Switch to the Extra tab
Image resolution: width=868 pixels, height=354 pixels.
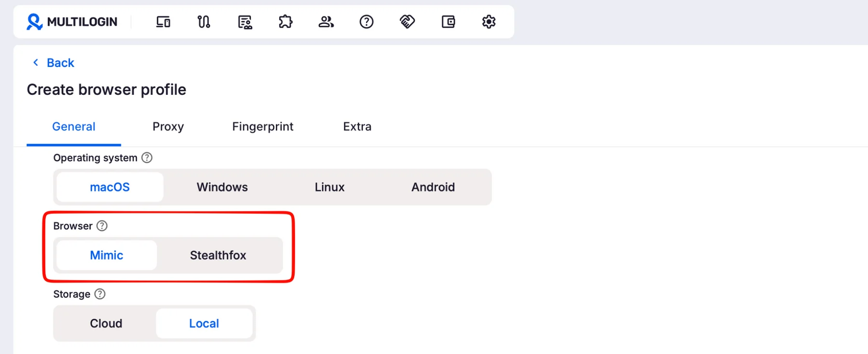coord(357,127)
